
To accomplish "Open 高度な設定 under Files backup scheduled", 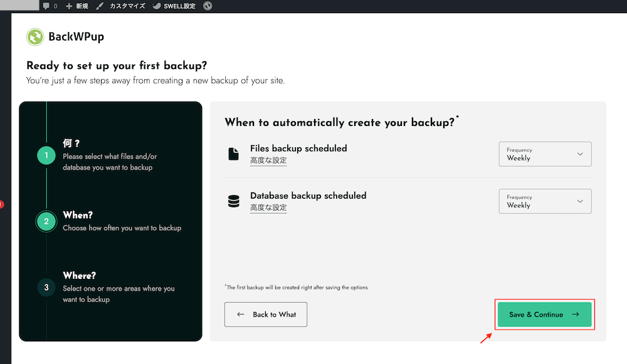I will tap(268, 160).
